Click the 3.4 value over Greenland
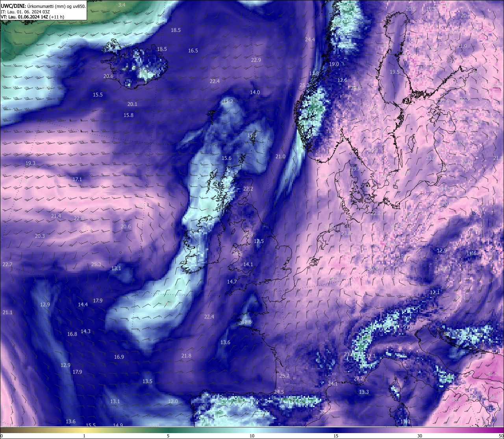Screen dimensions: 504x439 tap(122, 5)
